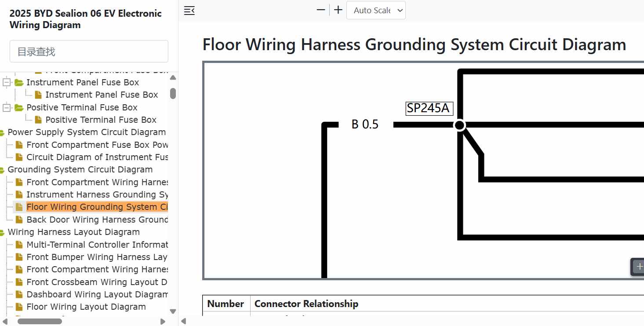Click the sidebar horizontal scrollbar thumb
This screenshot has width=644, height=326.
pos(40,321)
